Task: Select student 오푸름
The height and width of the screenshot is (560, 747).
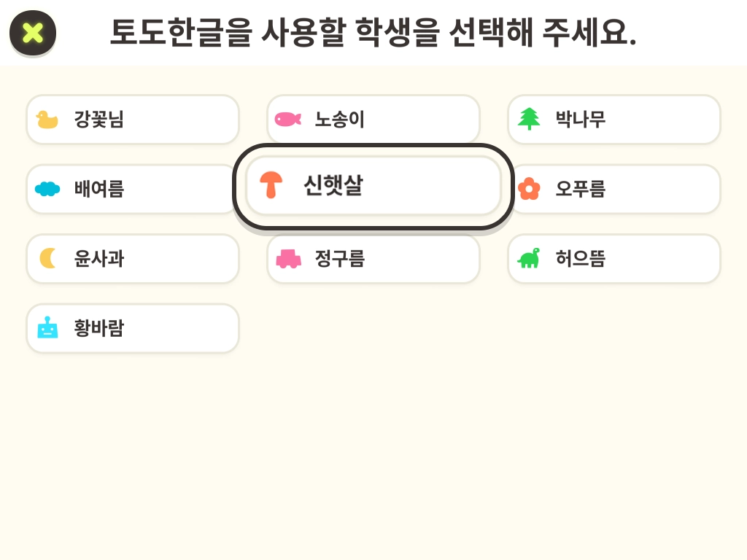Action: click(x=614, y=189)
